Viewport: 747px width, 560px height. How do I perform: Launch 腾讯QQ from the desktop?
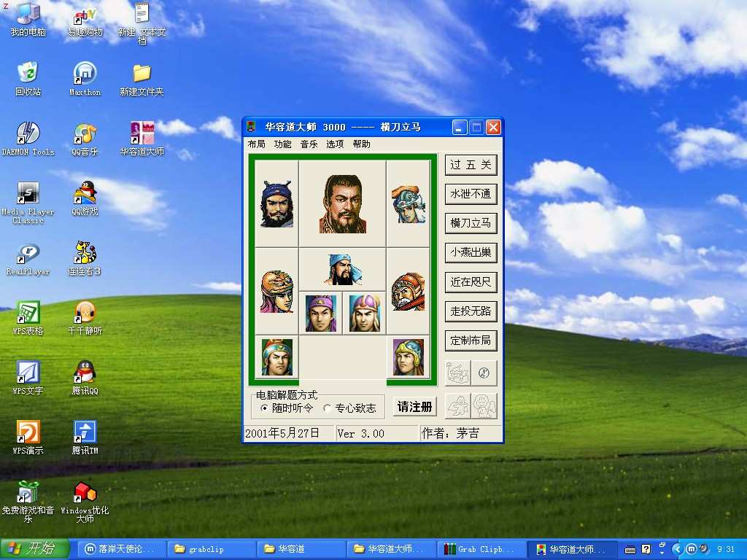click(x=85, y=378)
